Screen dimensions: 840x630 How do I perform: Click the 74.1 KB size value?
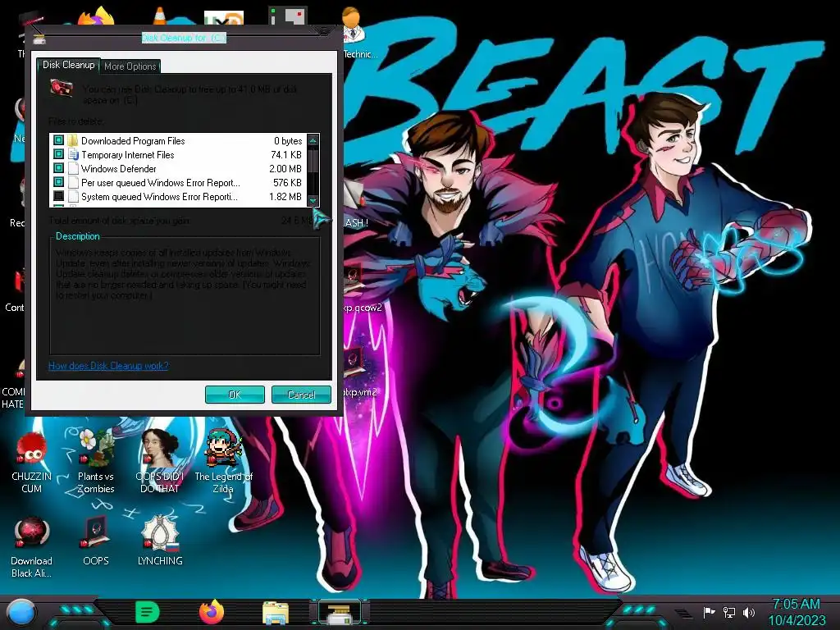pos(286,155)
